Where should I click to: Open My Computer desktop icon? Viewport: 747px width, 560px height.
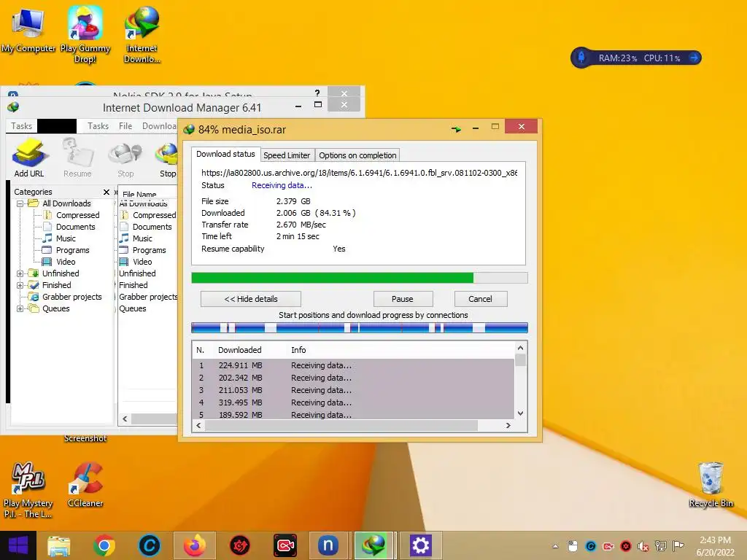(x=28, y=30)
